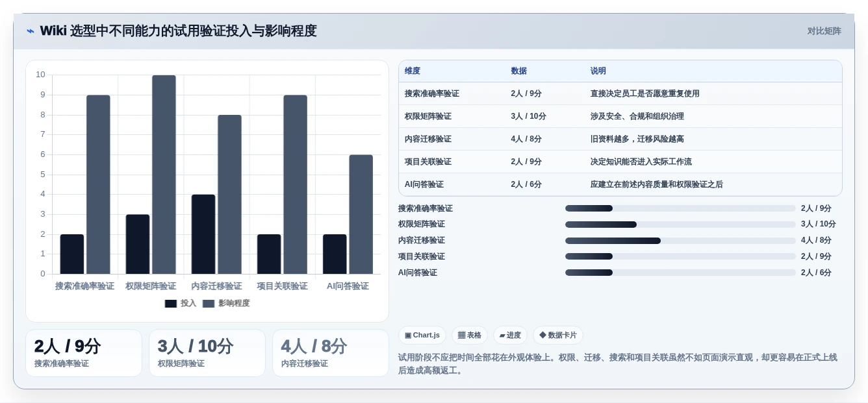Image resolution: width=868 pixels, height=403 pixels.
Task: Click 涉及安全、合规和组织治理 description
Action: [637, 116]
